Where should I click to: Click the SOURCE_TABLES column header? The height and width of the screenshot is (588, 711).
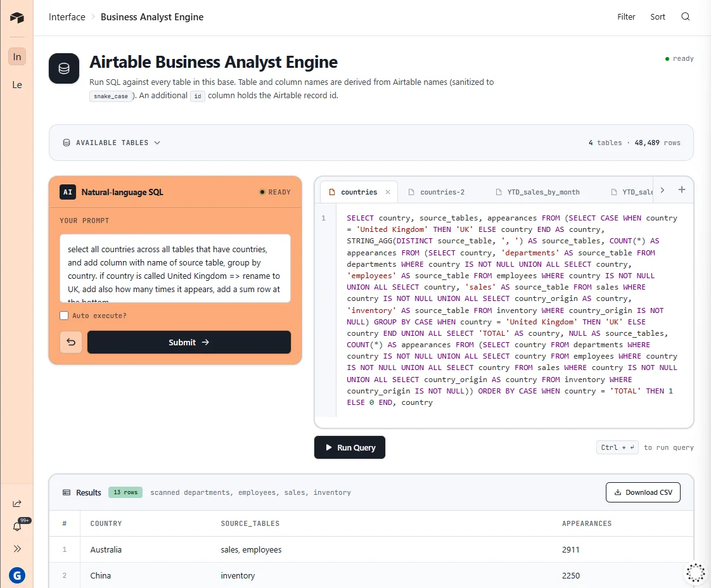pos(250,523)
